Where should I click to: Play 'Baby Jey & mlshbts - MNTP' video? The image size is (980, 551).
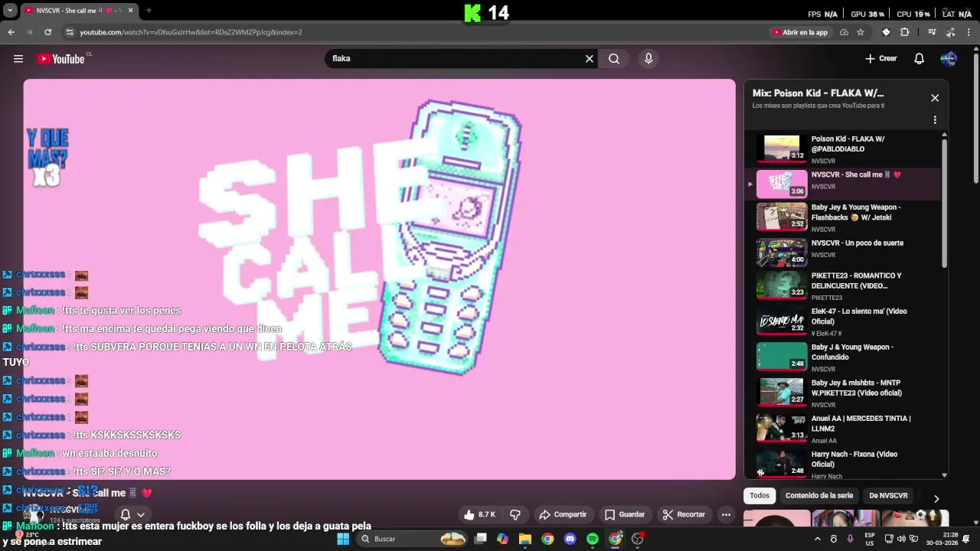(x=842, y=392)
